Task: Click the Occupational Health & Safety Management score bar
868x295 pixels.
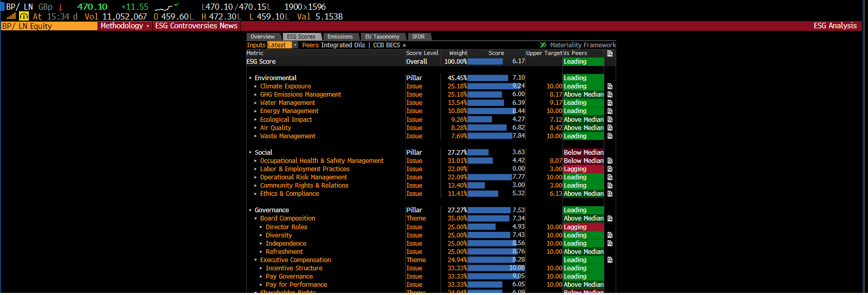Action: (x=481, y=161)
